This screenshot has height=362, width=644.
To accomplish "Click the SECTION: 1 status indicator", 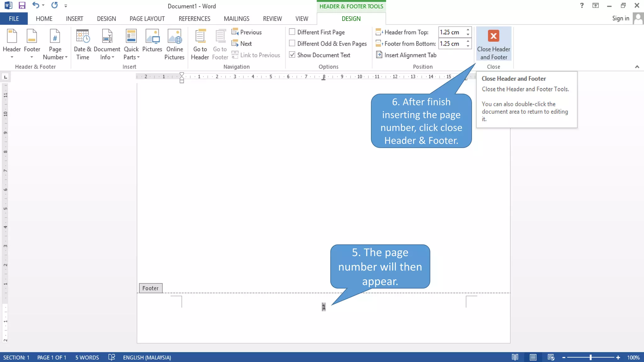I will pyautogui.click(x=16, y=357).
